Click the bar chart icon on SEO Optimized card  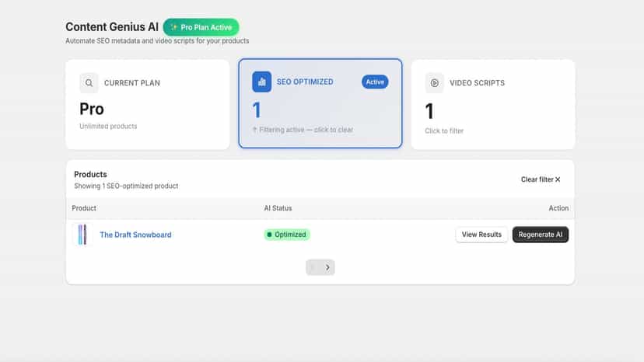coord(261,82)
